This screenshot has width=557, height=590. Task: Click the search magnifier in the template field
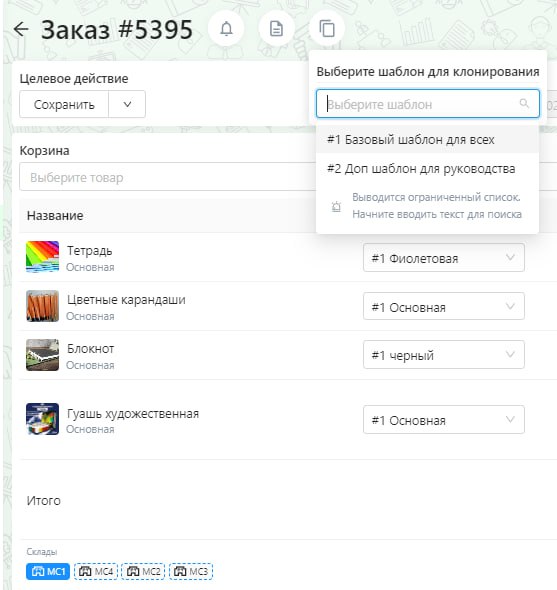(524, 103)
